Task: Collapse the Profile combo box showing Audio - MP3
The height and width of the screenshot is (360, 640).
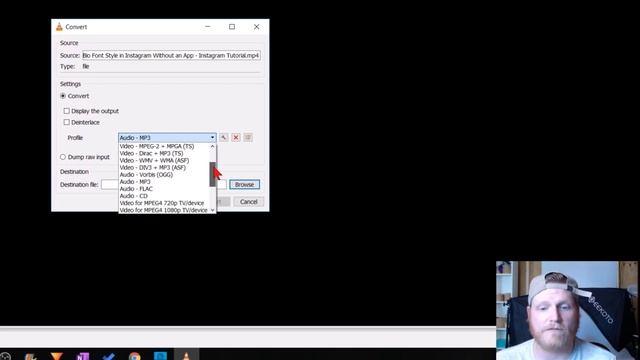Action: tap(167, 138)
